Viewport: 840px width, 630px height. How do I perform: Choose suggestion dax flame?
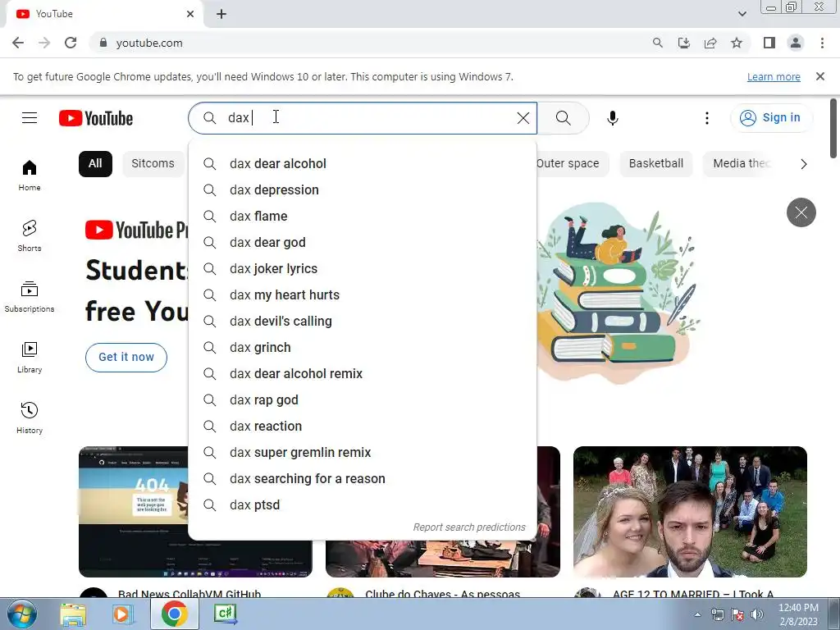[362, 216]
